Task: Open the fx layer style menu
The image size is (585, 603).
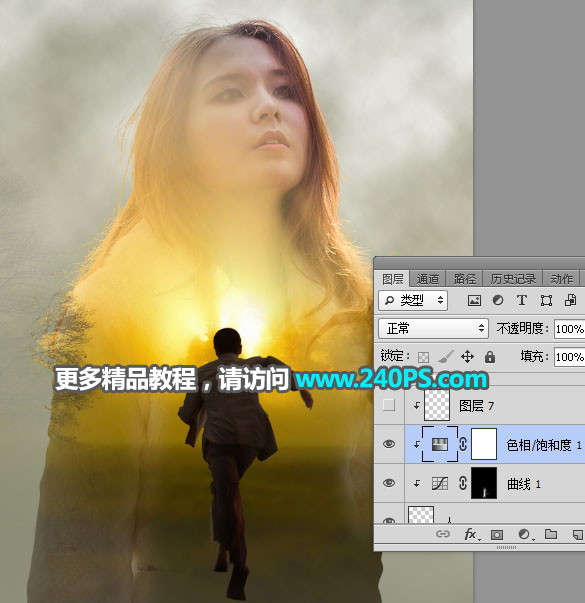Action: pos(471,534)
